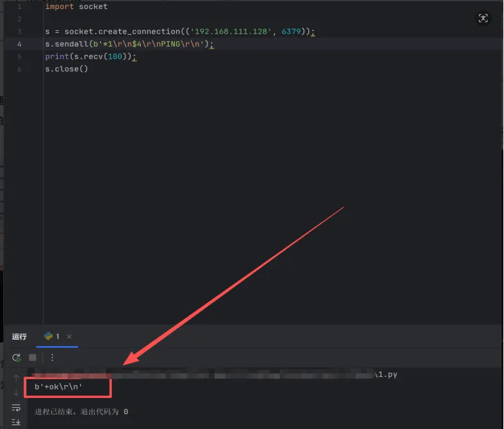Click the rerun script icon
Screen dimensions: 504x429
click(16, 358)
